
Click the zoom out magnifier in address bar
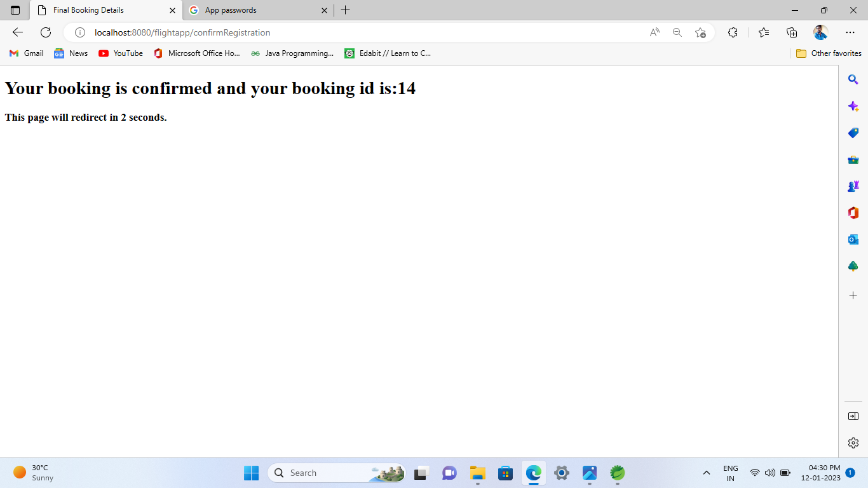(x=677, y=32)
